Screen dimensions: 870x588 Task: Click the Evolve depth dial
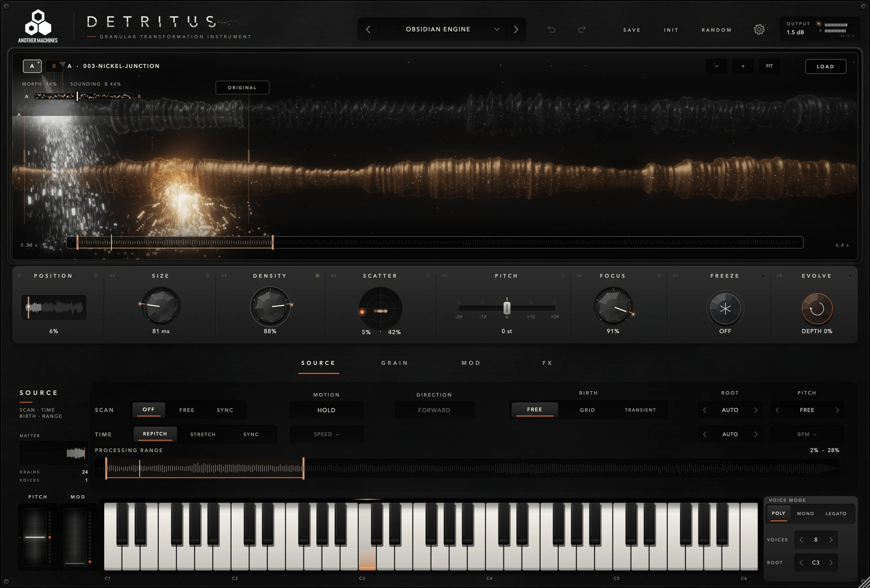(817, 309)
